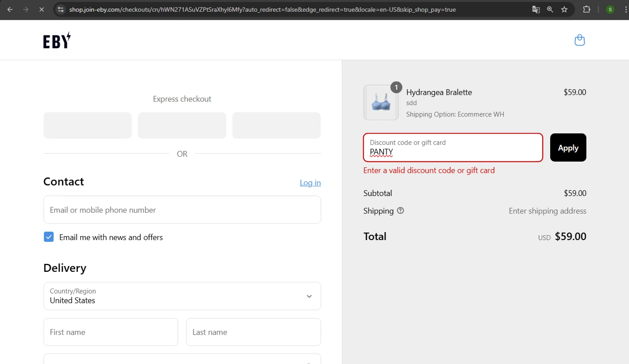
Task: Focus the Email or mobile phone number field
Action: pos(182,210)
